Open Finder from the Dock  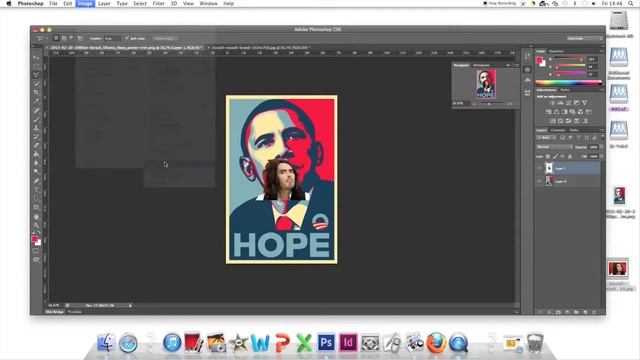106,342
